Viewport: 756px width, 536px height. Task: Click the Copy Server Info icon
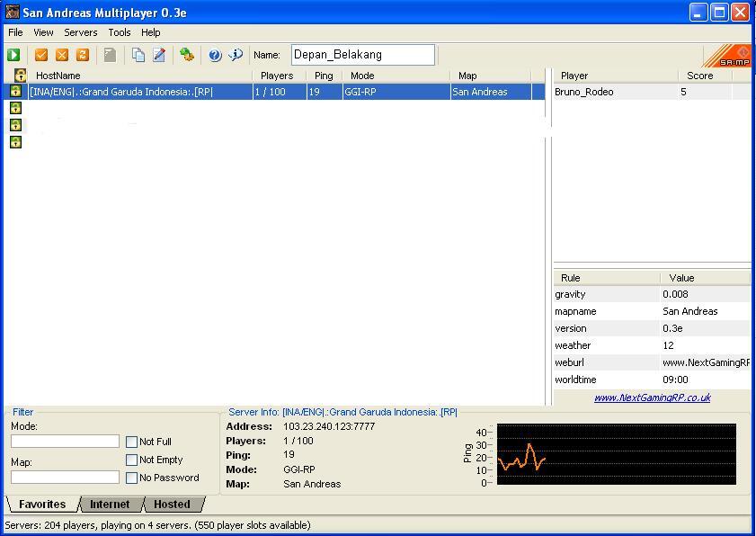[138, 55]
